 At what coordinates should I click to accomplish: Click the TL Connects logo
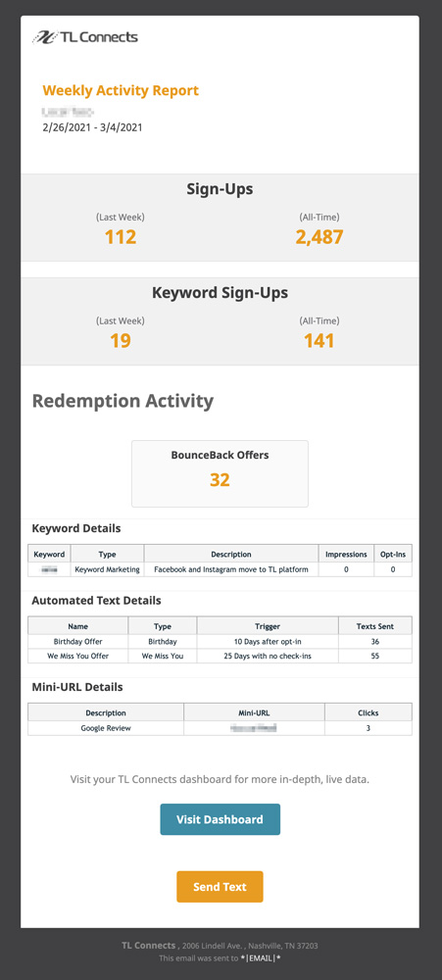click(85, 37)
